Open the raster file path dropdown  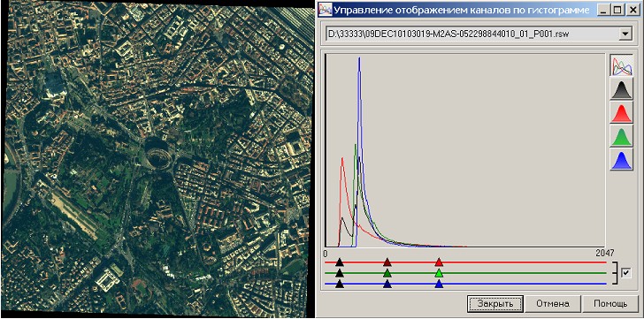(625, 34)
